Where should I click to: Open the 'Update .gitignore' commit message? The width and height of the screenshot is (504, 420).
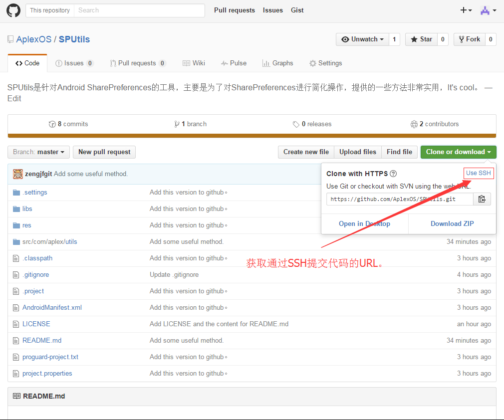tap(174, 275)
